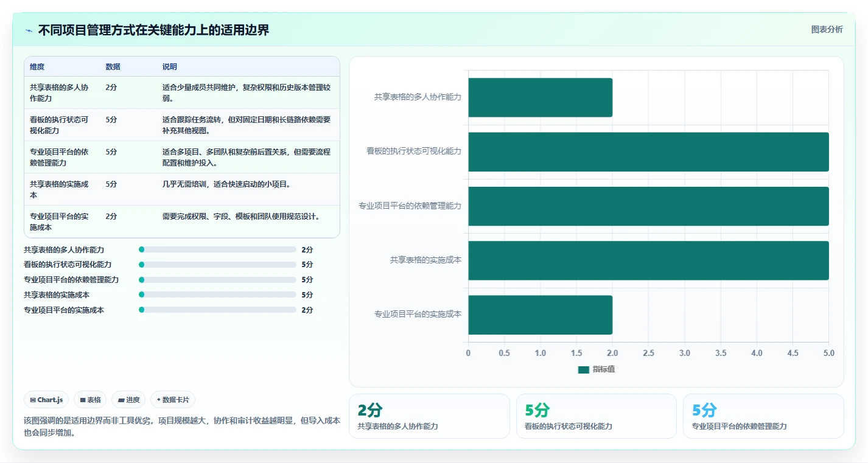This screenshot has height=463, width=868.
Task: Toggle the 指标值 legend swatch
Action: click(x=584, y=369)
